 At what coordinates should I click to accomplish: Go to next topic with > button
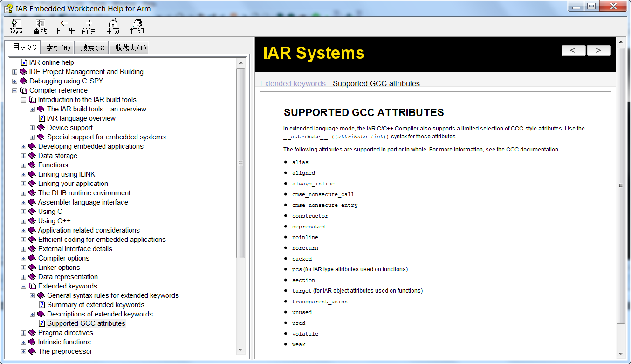(x=598, y=50)
